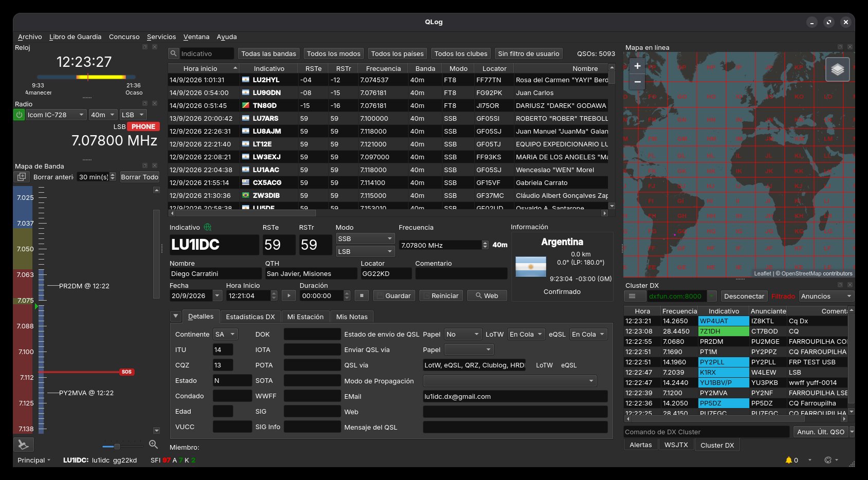This screenshot has height=480, width=868.
Task: Start the QSO timer play button
Action: tap(289, 296)
